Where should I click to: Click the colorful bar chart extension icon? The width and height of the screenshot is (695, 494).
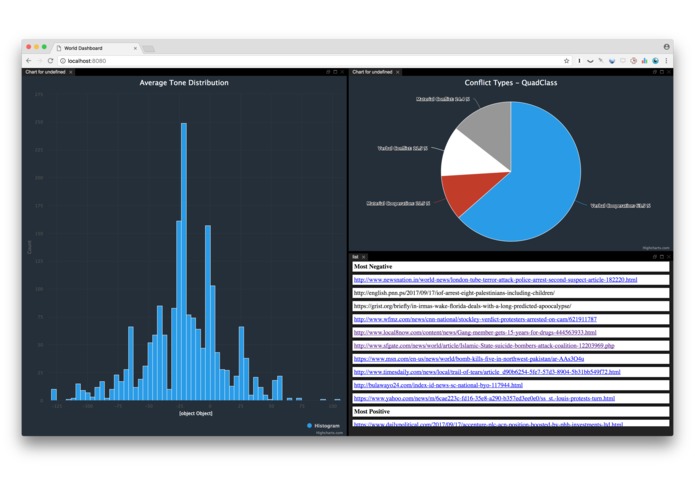click(x=644, y=61)
